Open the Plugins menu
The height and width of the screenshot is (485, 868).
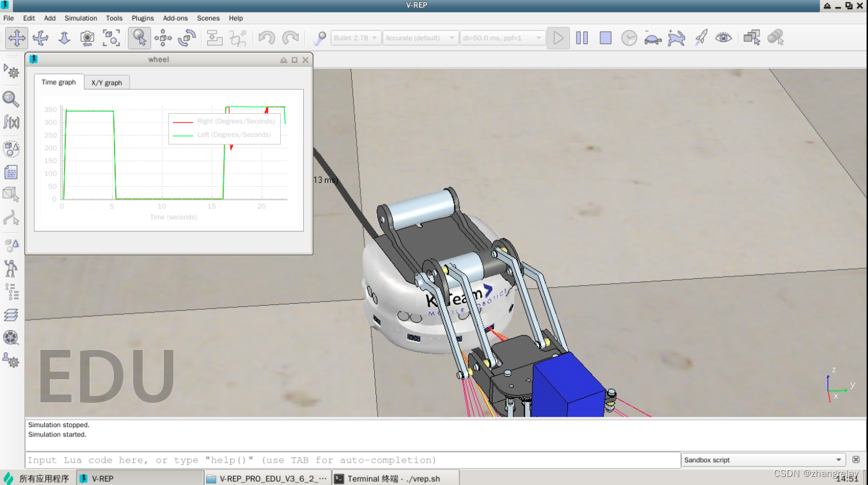click(143, 18)
